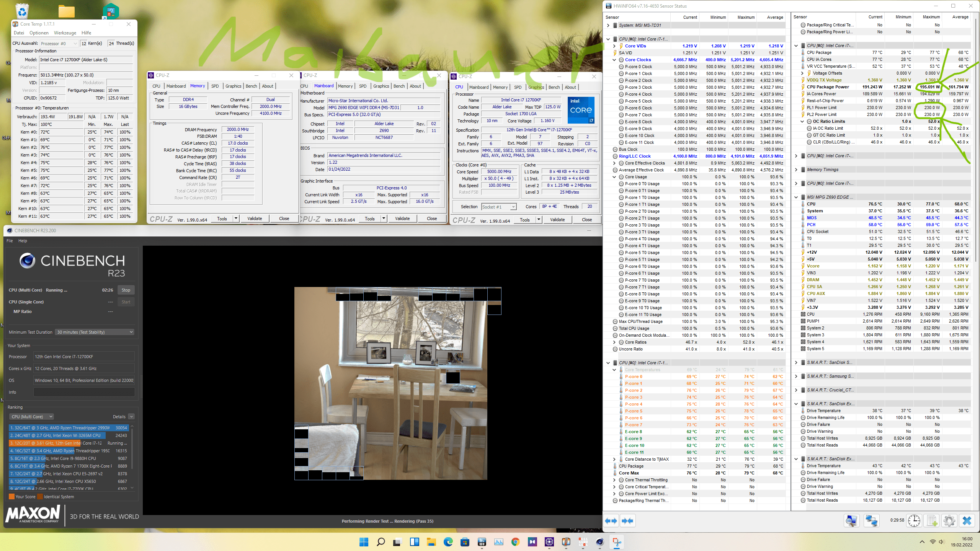Open Cinebench File menu
The image size is (980, 551).
coord(10,241)
